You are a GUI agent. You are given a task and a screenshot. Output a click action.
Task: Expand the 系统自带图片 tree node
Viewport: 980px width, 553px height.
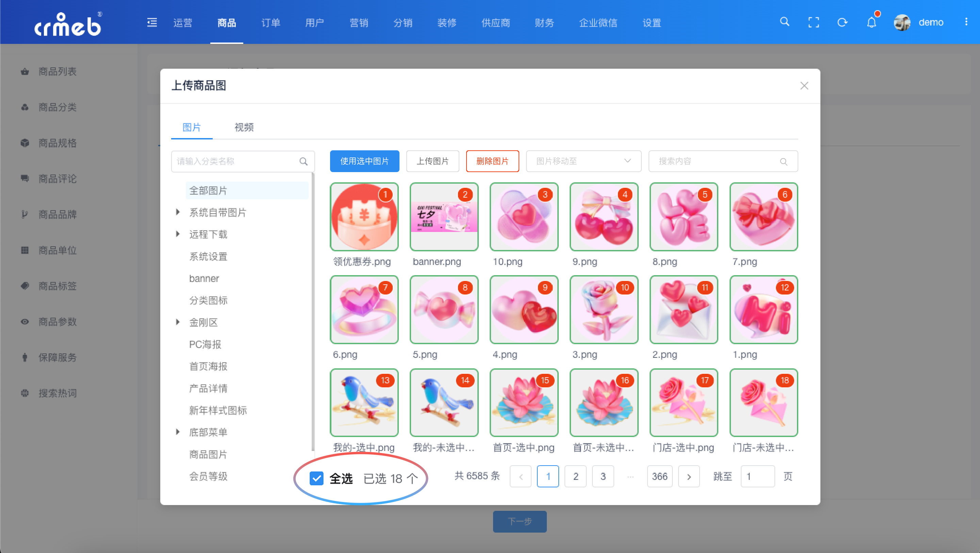(x=178, y=212)
